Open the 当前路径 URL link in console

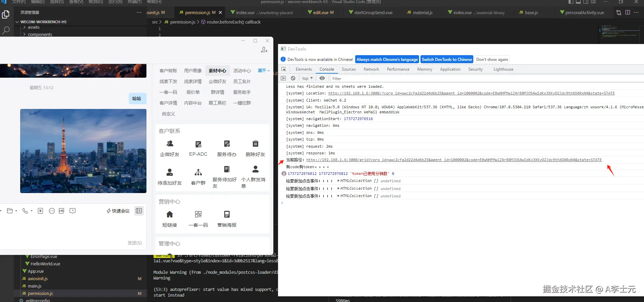tap(454, 160)
